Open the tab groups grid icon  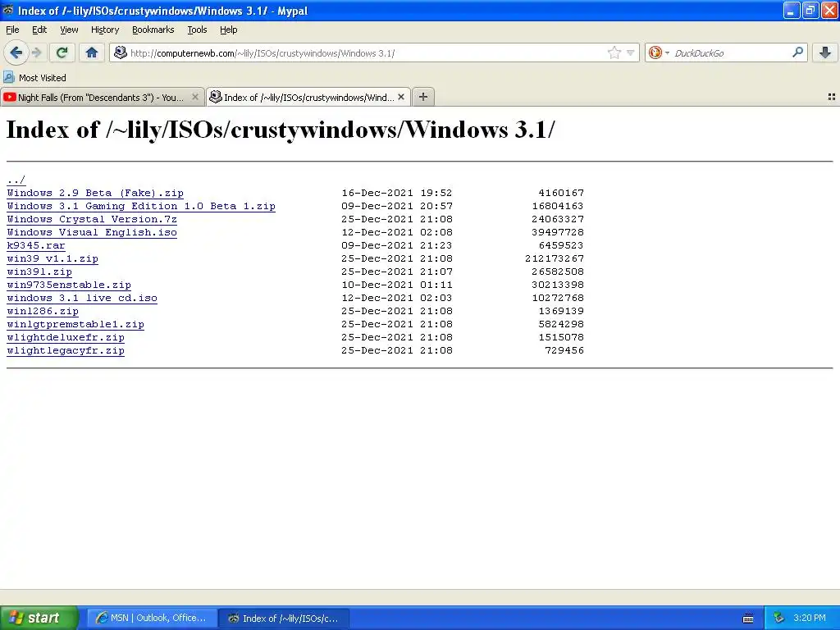coord(832,97)
